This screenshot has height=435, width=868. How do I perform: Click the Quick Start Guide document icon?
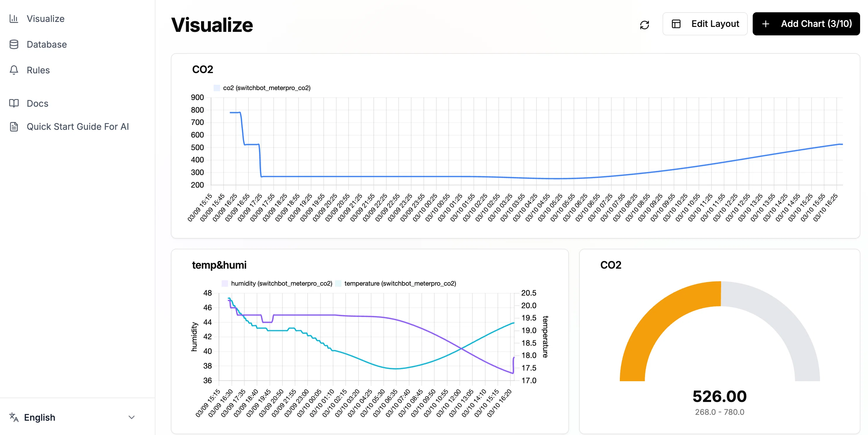(x=14, y=127)
